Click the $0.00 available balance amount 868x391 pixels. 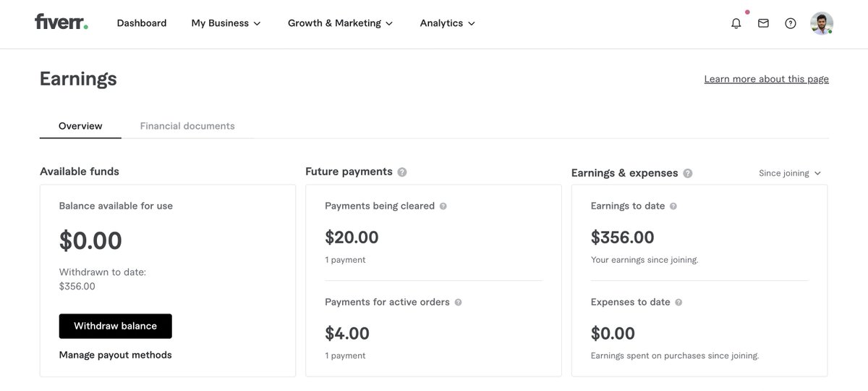click(90, 240)
